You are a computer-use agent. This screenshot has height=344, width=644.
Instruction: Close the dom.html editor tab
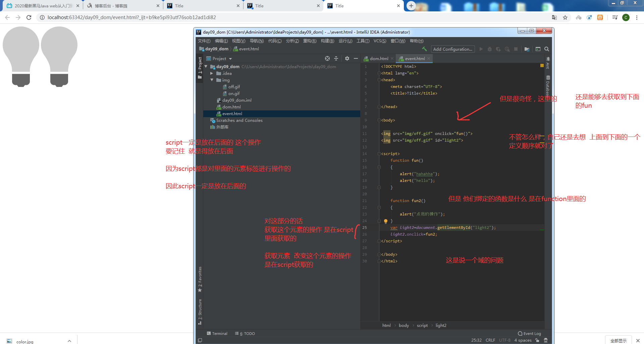click(392, 59)
